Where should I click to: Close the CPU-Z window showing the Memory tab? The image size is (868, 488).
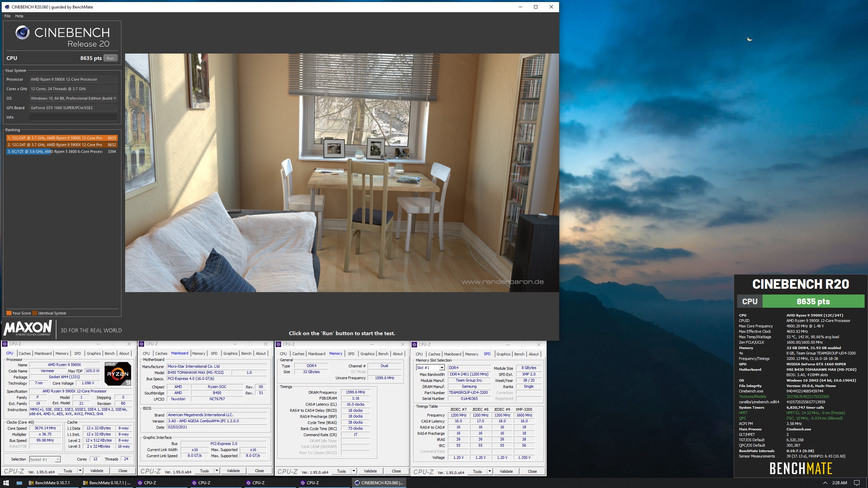402,344
